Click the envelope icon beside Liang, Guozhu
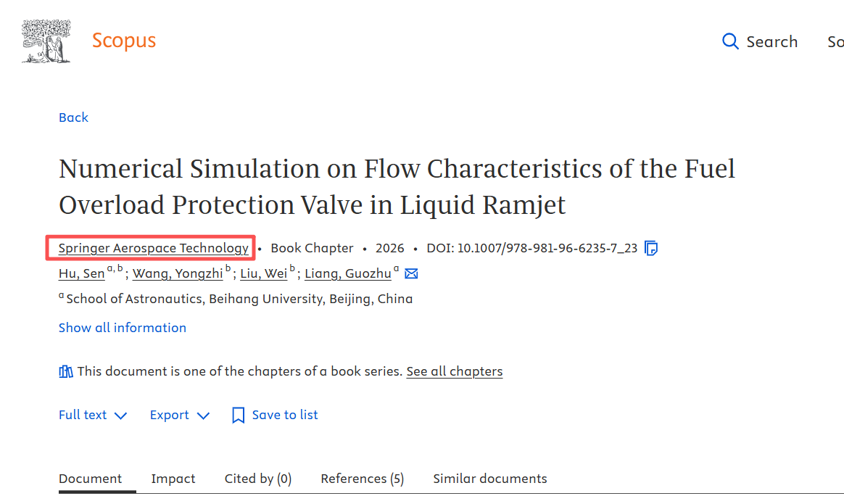Image resolution: width=844 pixels, height=504 pixels. [411, 273]
